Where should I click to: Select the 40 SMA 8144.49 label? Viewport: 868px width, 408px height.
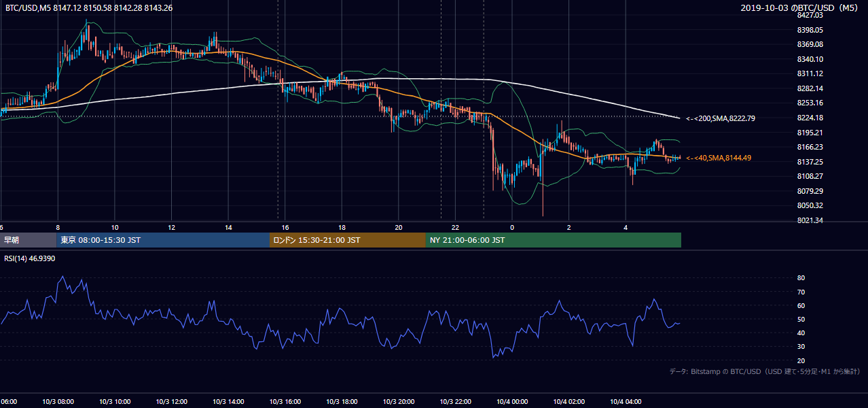[719, 158]
